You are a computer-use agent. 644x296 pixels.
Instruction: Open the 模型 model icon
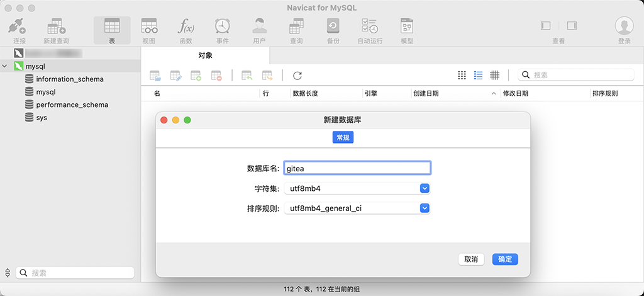407,25
